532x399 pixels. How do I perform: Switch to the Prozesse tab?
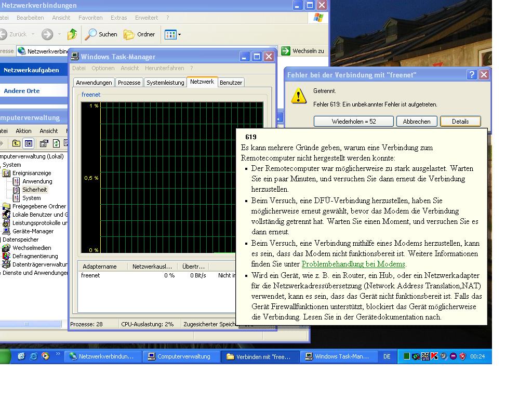tap(129, 83)
